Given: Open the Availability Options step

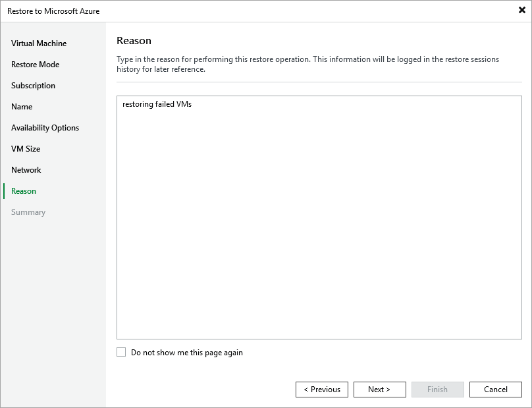Looking at the screenshot, I should point(44,127).
